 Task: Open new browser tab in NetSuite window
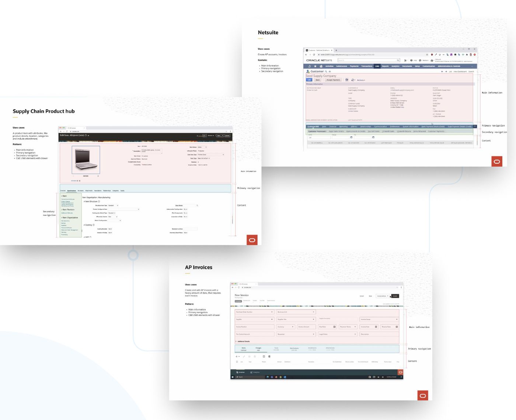(336, 50)
